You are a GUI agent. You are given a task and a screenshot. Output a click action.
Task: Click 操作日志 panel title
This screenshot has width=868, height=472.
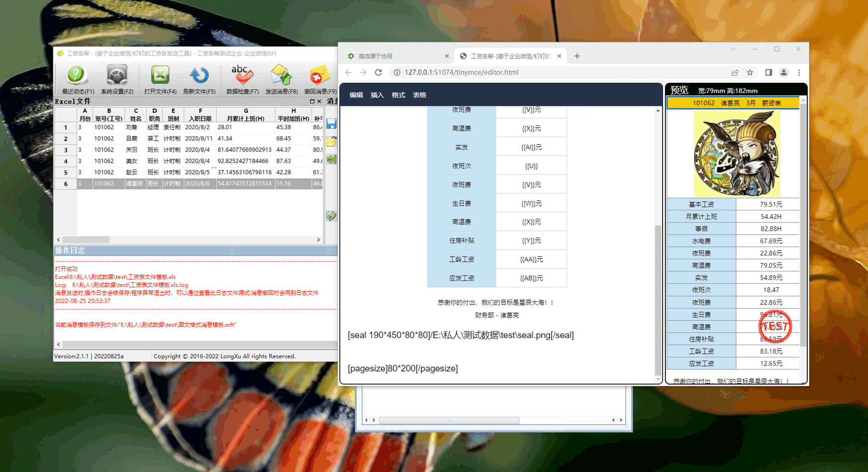pyautogui.click(x=70, y=251)
